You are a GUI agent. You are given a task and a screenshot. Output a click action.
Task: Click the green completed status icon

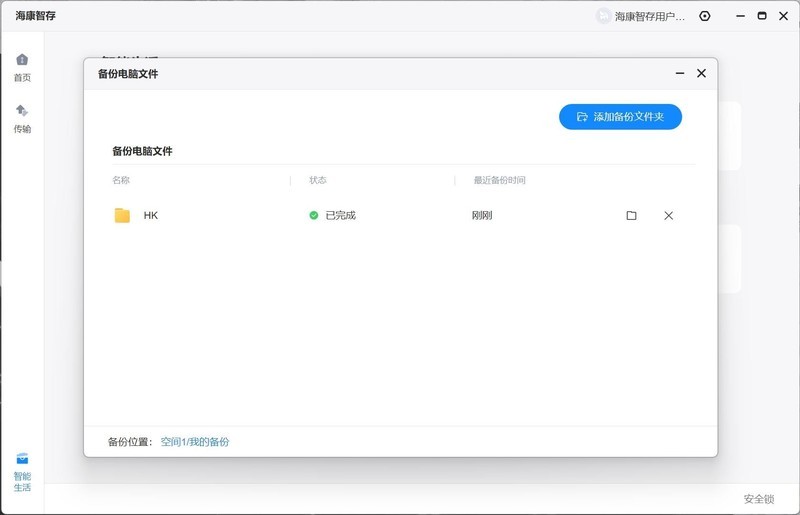(314, 215)
